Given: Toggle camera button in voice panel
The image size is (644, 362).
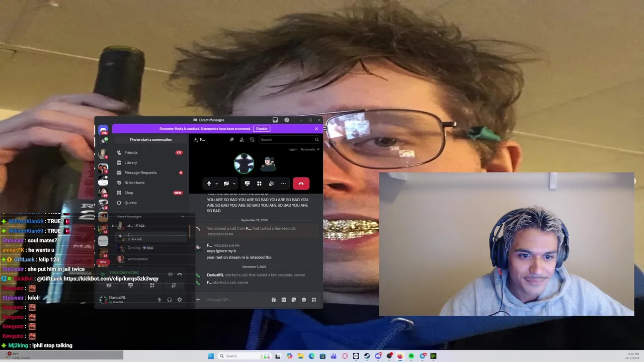Looking at the screenshot, I should coord(109,285).
